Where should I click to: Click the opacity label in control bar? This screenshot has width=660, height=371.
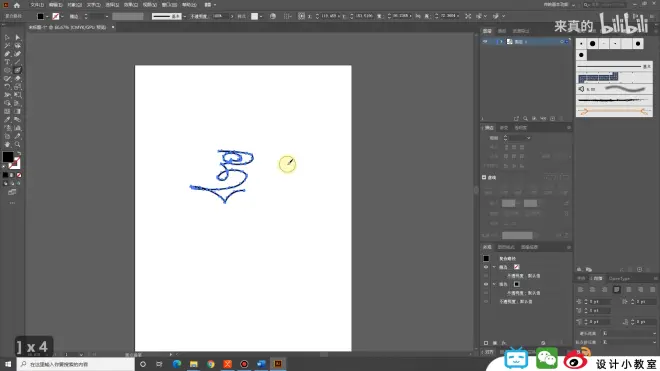pyautogui.click(x=199, y=16)
